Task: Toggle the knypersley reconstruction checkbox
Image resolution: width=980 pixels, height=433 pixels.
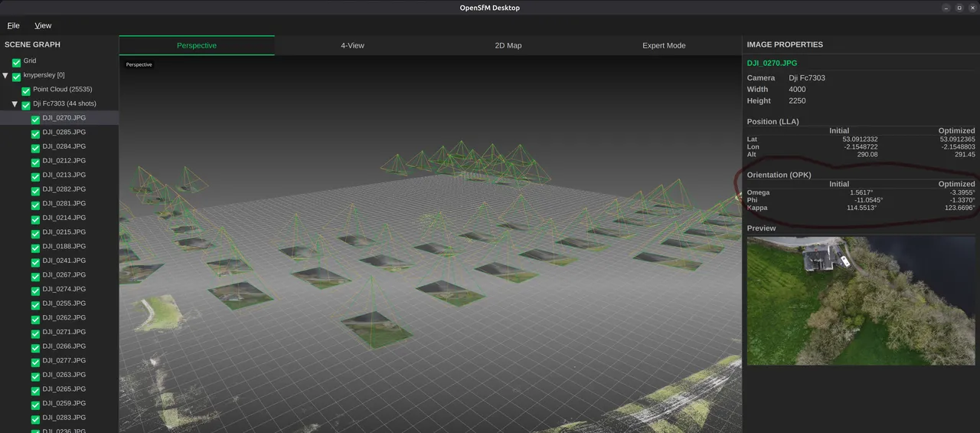Action: pyautogui.click(x=16, y=77)
